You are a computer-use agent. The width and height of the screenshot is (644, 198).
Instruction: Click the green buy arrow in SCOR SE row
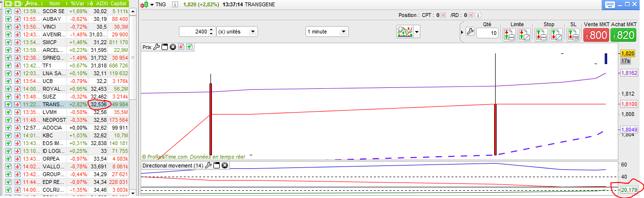(x=9, y=11)
